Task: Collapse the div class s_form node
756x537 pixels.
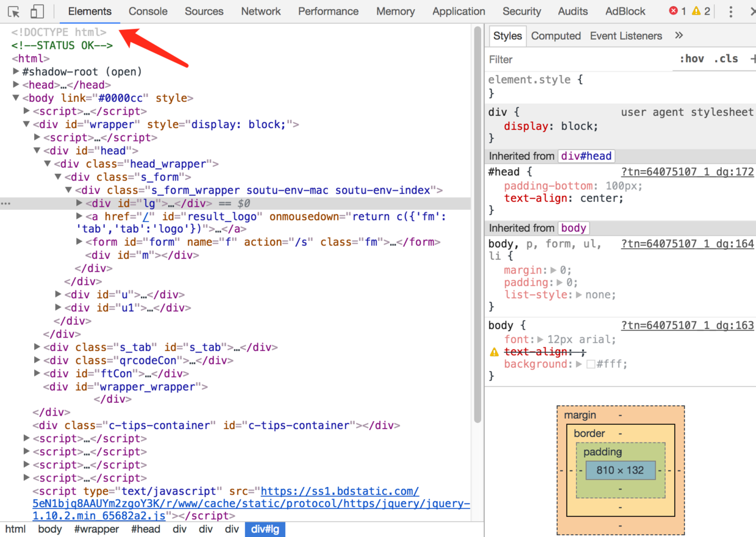Action: point(59,177)
